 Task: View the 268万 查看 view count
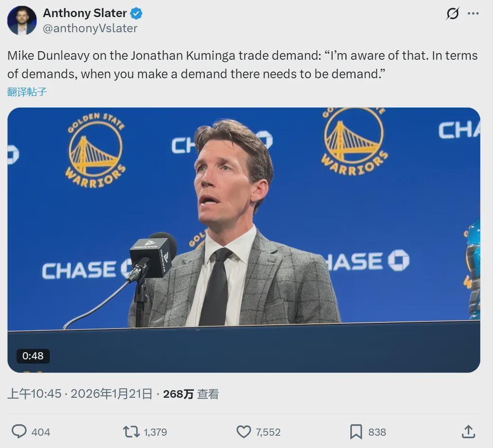(x=191, y=394)
